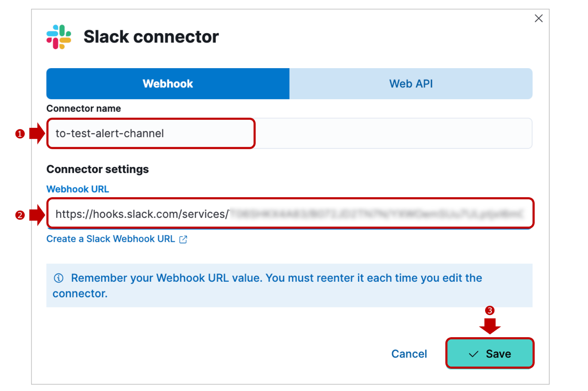Click the info icon in the reminder callout
Image resolution: width=588 pixels, height=391 pixels.
pos(59,278)
